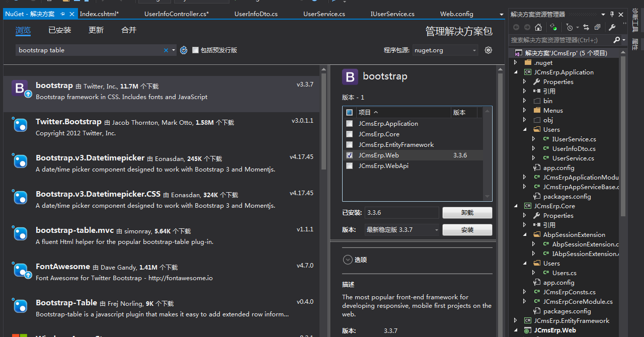
Task: Click the uninstall button
Action: tap(467, 213)
